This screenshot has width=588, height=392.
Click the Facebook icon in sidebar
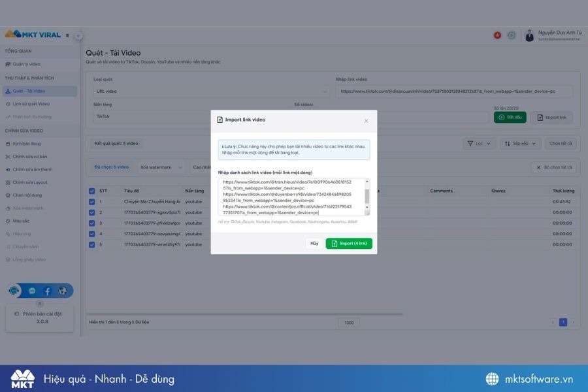47,291
